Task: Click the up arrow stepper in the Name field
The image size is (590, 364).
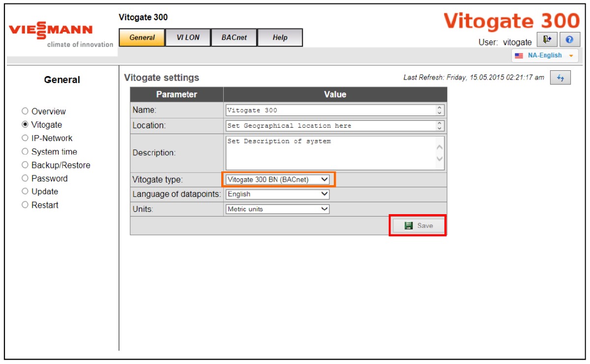Action: pyautogui.click(x=440, y=107)
